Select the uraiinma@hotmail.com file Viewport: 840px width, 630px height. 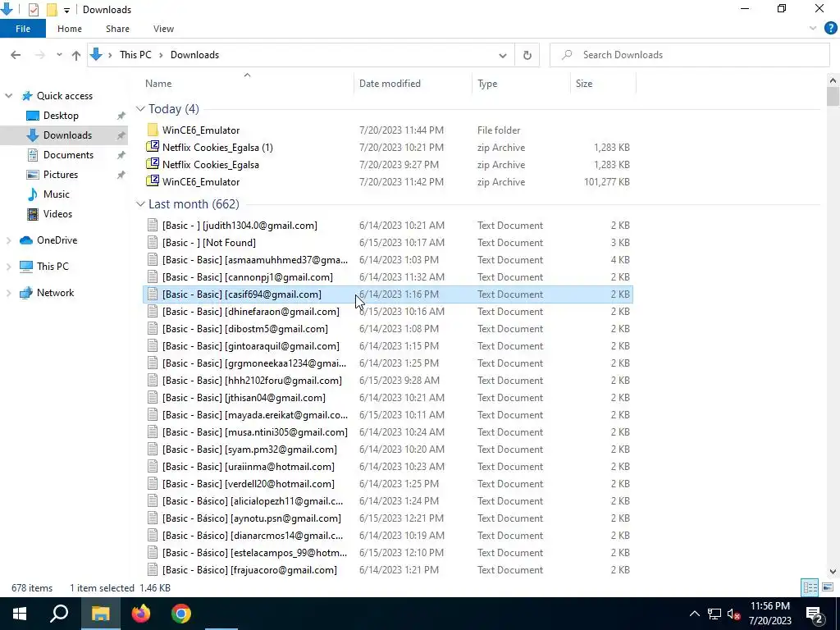388,467
